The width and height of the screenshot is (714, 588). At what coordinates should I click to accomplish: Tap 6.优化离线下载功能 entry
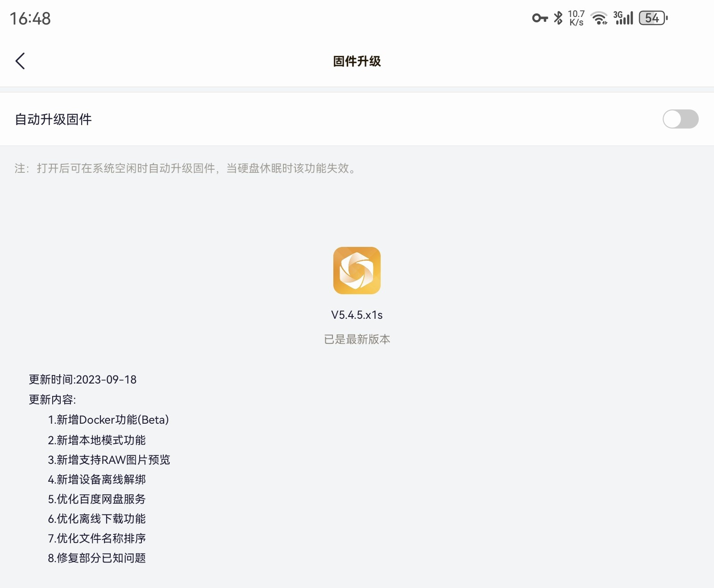[x=97, y=519]
